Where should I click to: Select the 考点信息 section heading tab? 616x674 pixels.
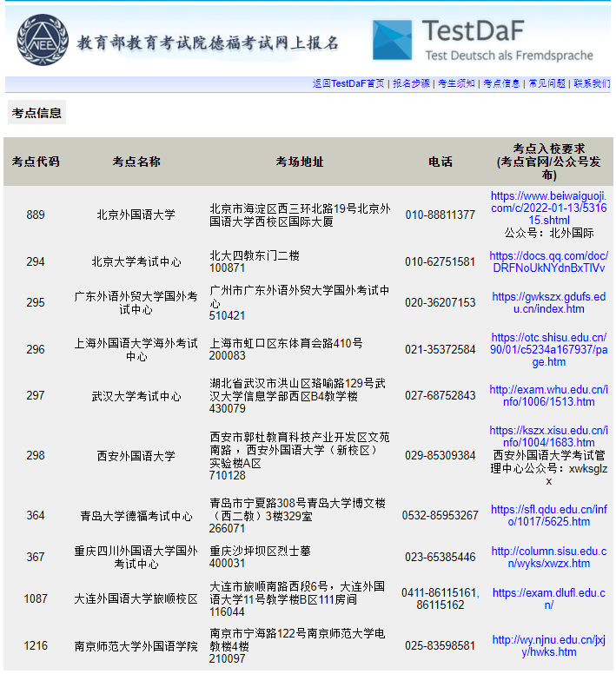36,113
